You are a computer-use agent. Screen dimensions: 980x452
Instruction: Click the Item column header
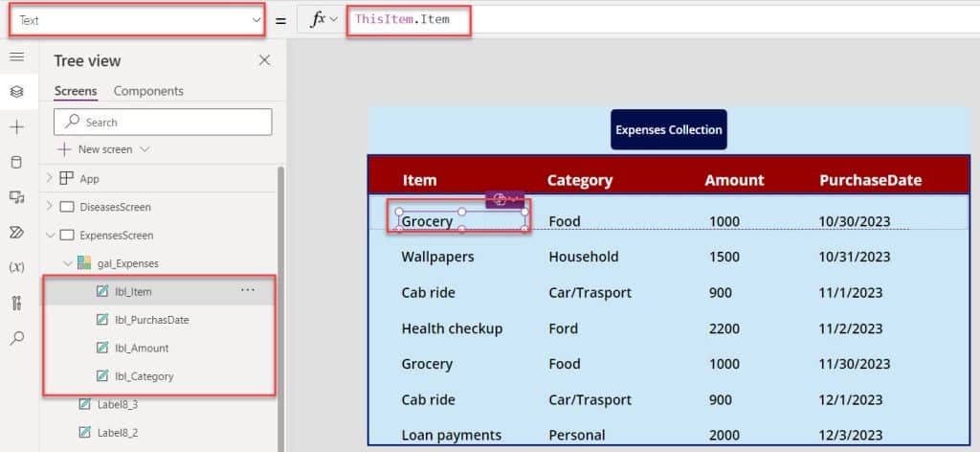[x=420, y=180]
